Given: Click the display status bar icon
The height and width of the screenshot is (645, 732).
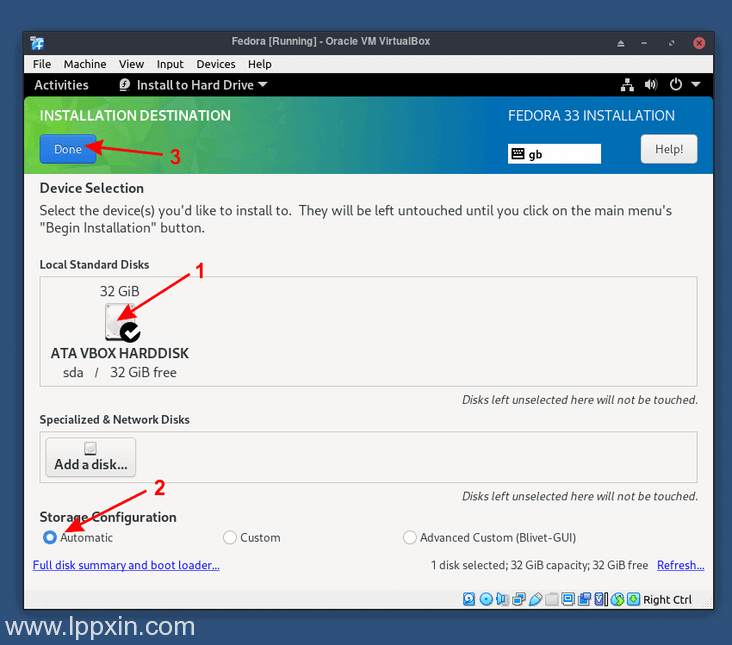Looking at the screenshot, I should click(568, 599).
